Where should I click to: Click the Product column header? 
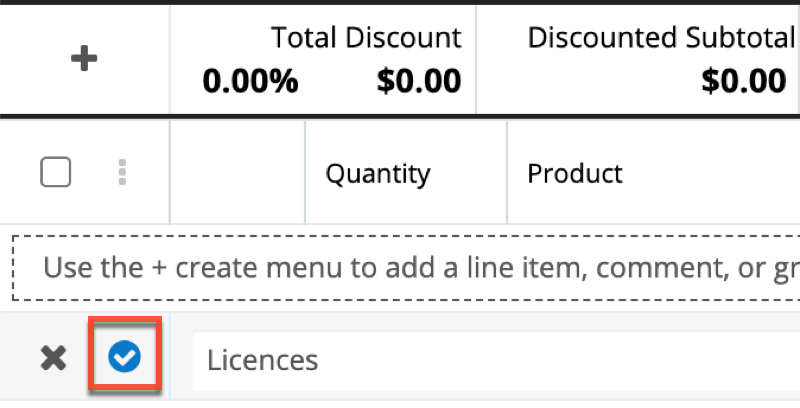tap(575, 173)
